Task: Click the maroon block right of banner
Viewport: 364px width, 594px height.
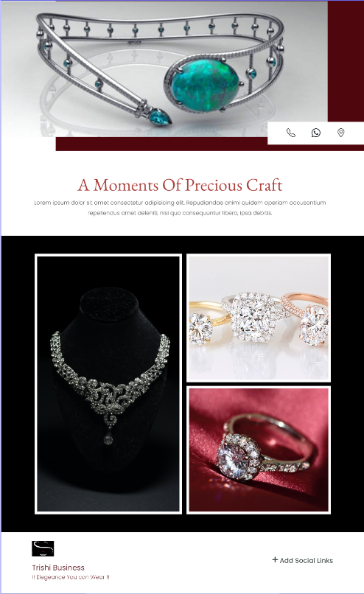Action: point(346,61)
